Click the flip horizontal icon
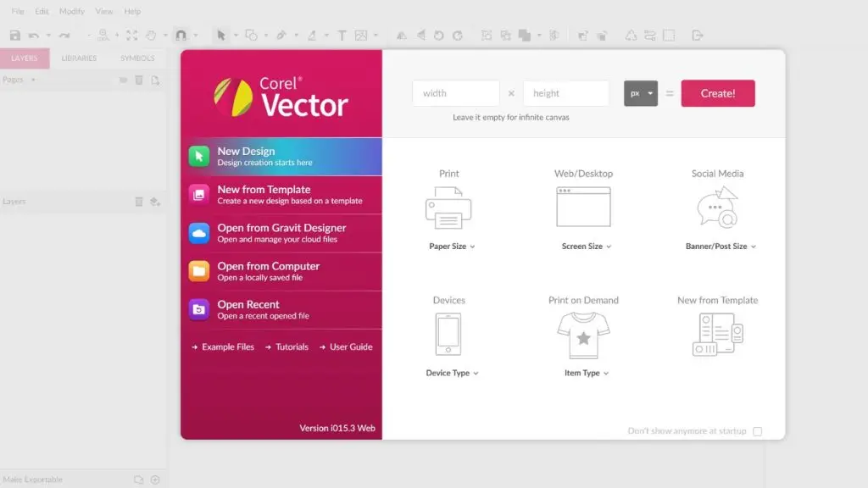The width and height of the screenshot is (868, 488). (x=402, y=36)
